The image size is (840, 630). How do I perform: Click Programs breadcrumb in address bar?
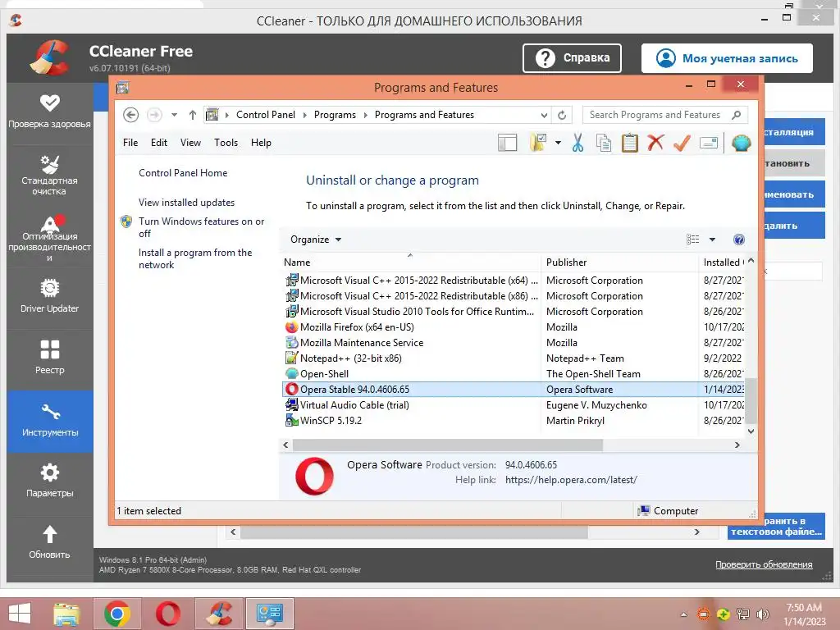pos(335,115)
